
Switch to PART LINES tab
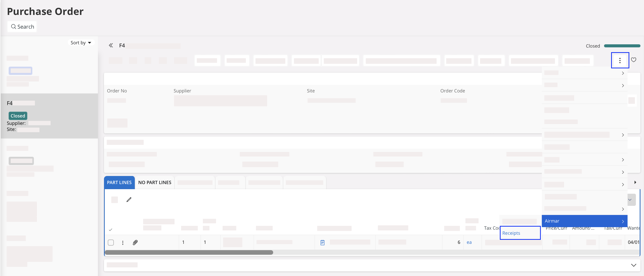coord(119,183)
